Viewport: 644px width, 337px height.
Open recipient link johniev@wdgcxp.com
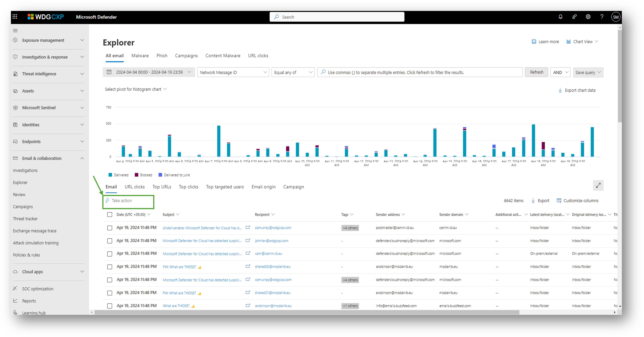pyautogui.click(x=271, y=241)
